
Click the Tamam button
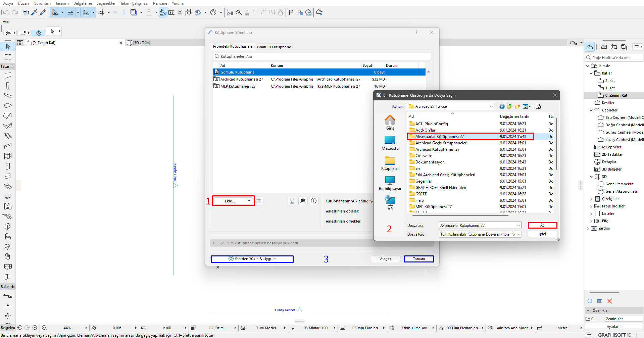(419, 259)
